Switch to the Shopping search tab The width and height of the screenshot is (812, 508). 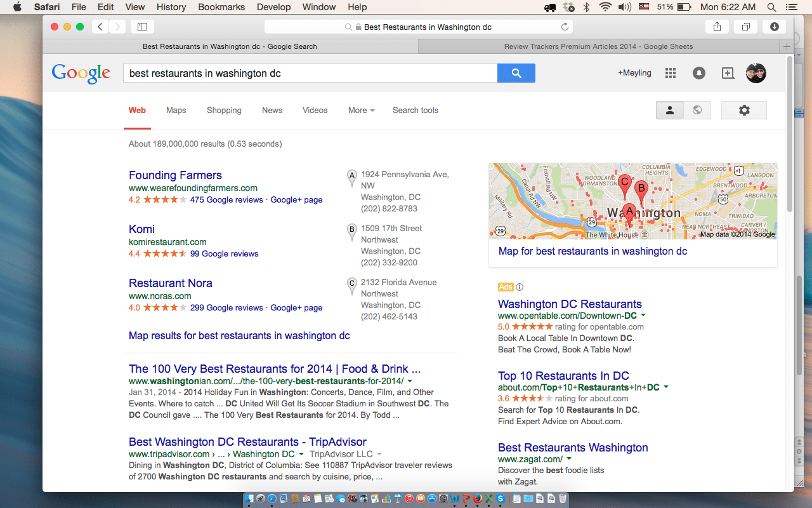click(x=224, y=110)
